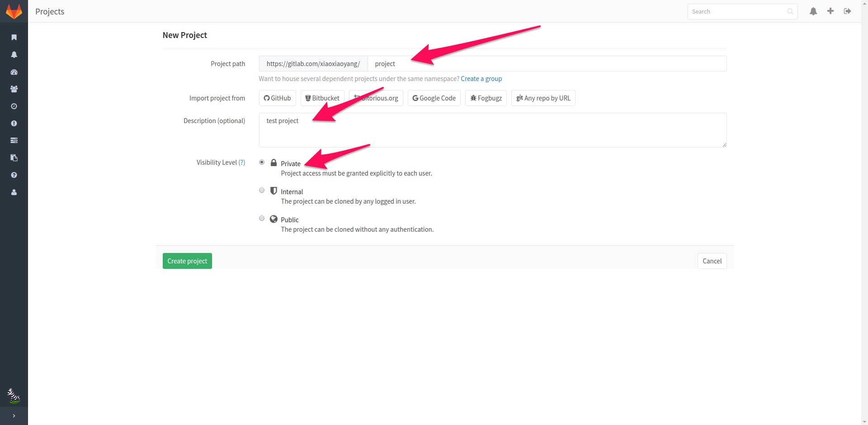Open the snippets documents icon in sidebar
868x425 pixels.
14,158
